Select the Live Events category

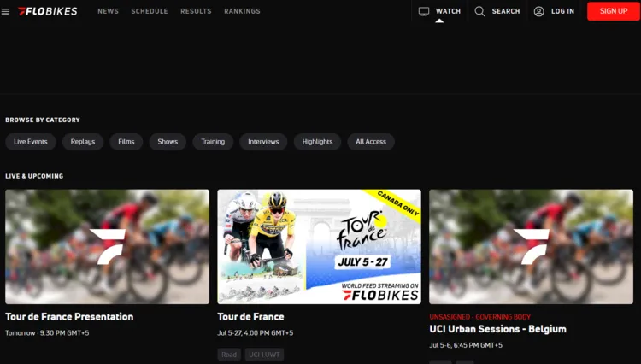coord(31,142)
